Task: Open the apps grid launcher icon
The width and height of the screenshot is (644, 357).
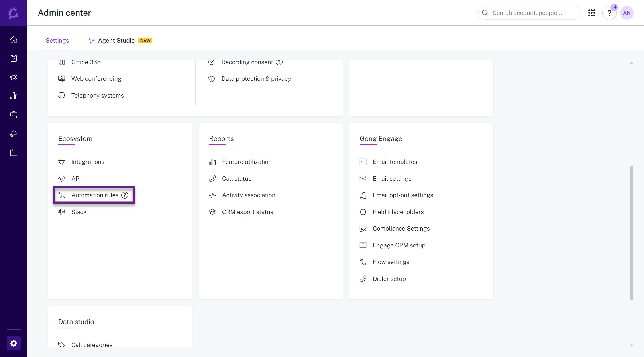Action: pyautogui.click(x=591, y=13)
